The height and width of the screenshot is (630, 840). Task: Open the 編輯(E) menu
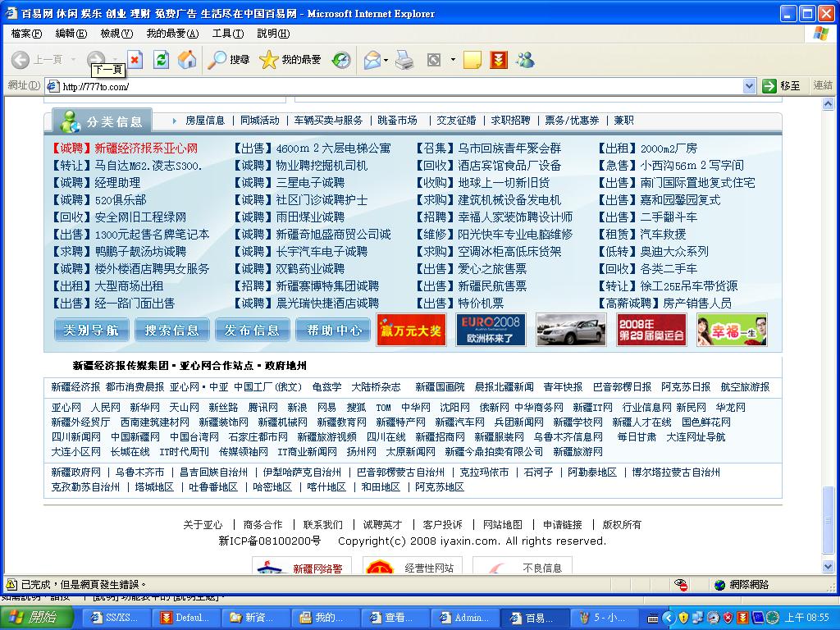71,34
